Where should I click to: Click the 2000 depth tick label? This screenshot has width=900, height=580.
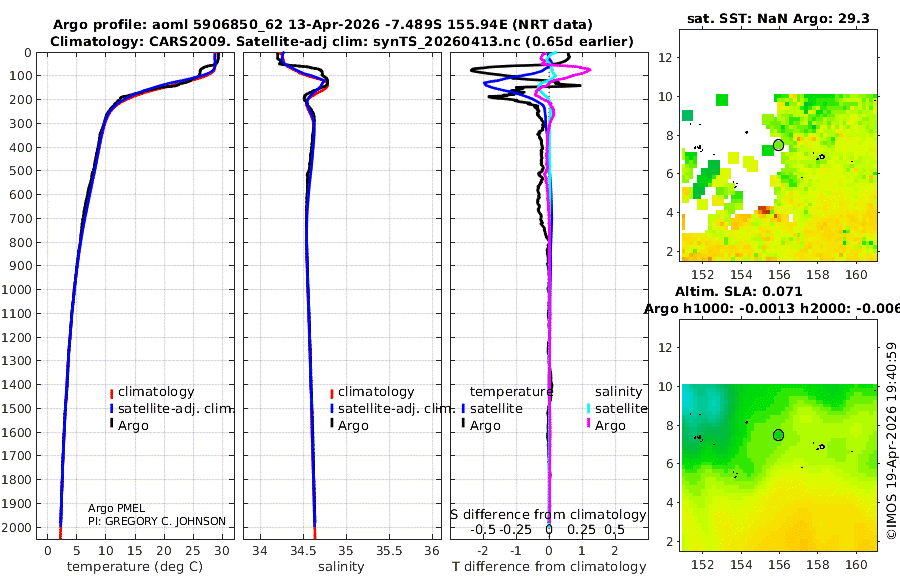tap(15, 527)
